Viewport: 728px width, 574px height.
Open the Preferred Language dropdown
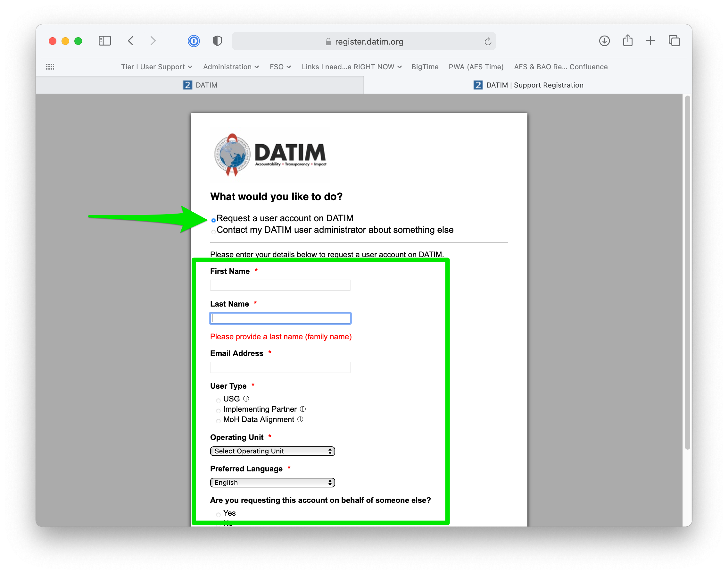click(272, 482)
